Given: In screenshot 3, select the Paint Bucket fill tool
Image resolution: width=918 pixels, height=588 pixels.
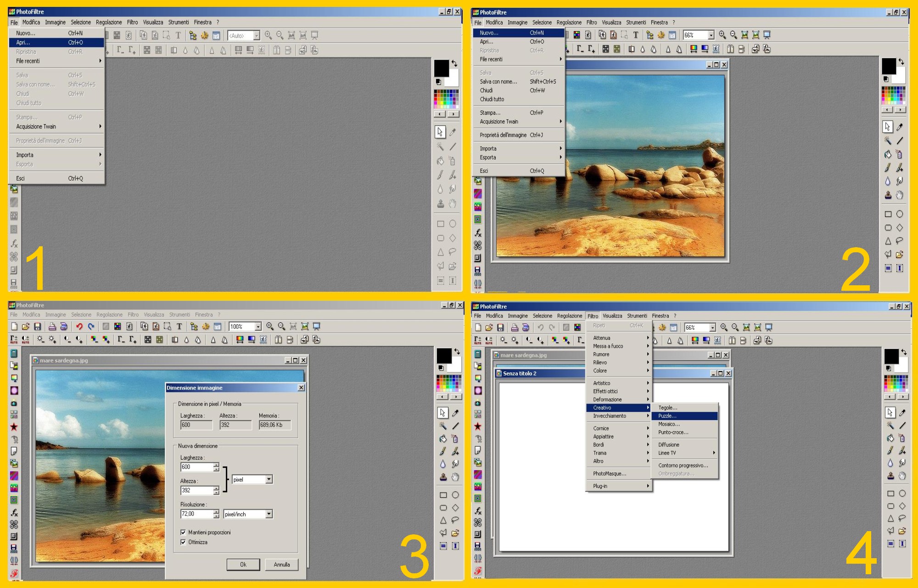Looking at the screenshot, I should (442, 439).
